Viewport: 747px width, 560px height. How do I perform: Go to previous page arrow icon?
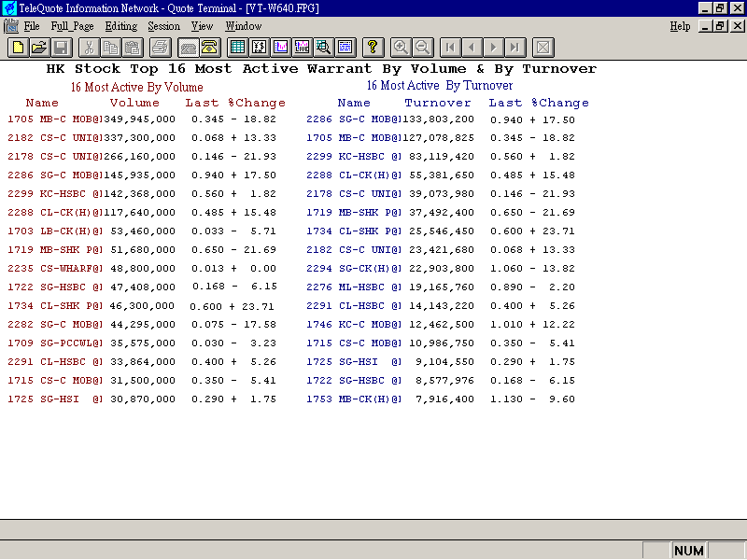[x=472, y=48]
